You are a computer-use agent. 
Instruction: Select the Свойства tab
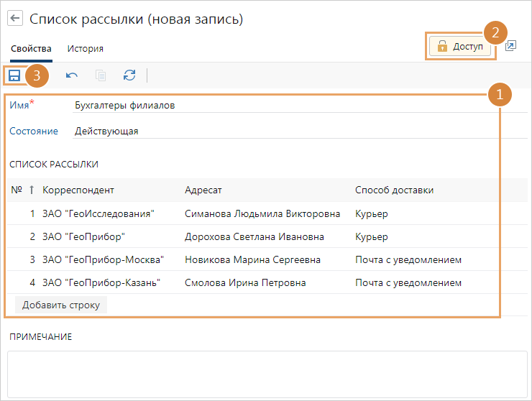click(x=31, y=49)
